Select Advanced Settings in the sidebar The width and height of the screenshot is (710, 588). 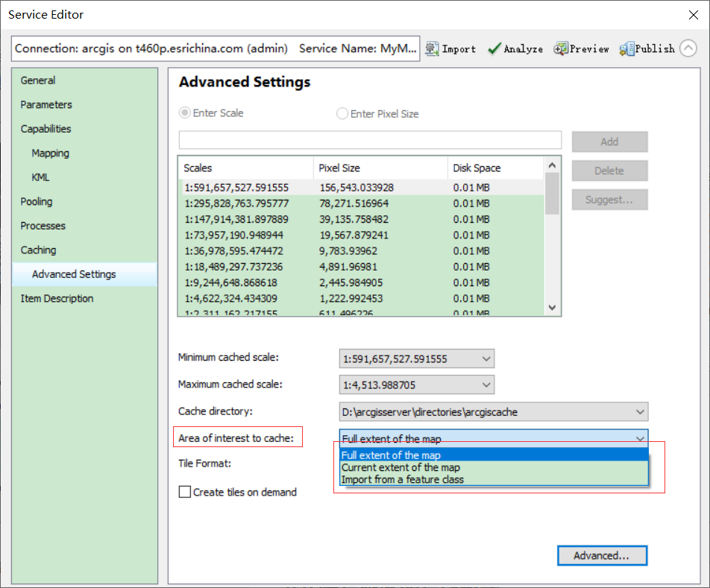[x=85, y=274]
